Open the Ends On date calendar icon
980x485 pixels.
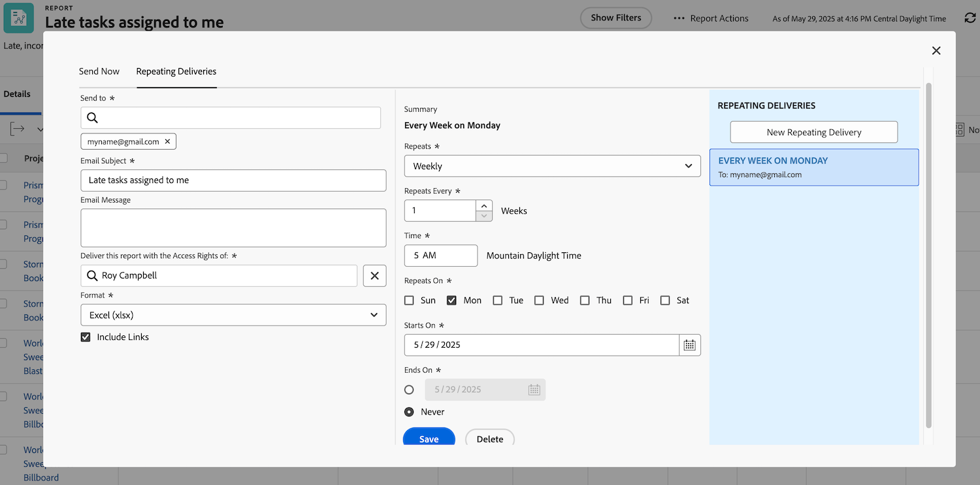[x=533, y=389]
